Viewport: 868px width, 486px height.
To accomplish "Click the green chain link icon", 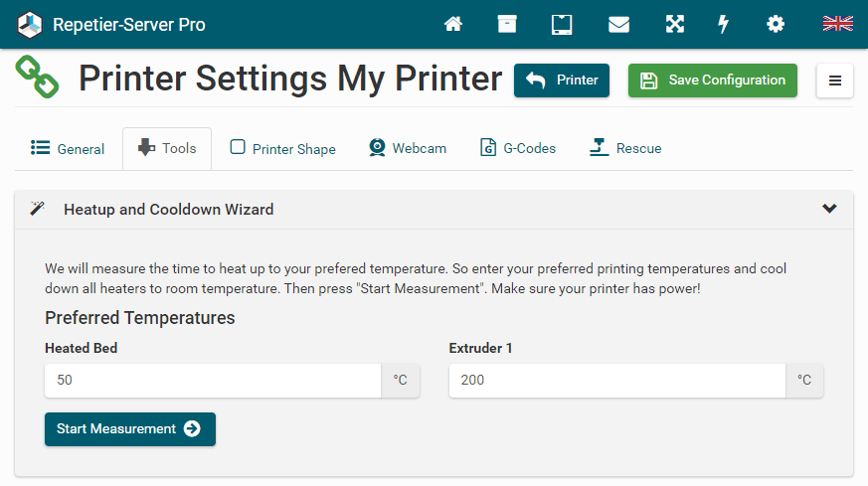I will 38,78.
